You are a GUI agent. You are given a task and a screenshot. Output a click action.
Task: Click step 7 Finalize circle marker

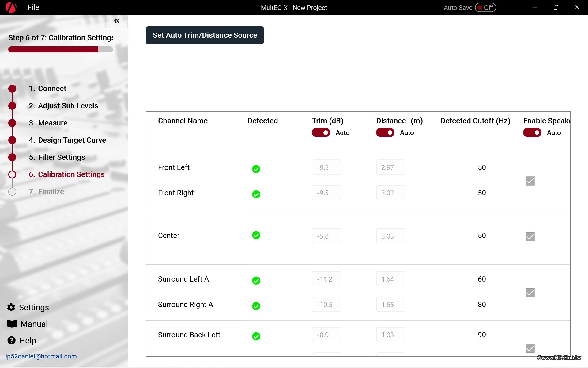point(12,192)
